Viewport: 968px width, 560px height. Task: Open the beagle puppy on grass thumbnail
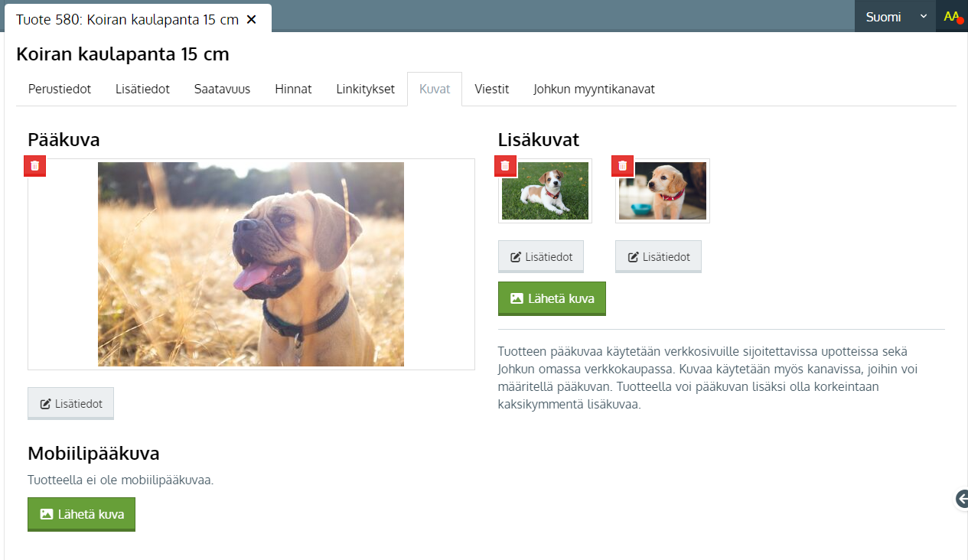(545, 190)
